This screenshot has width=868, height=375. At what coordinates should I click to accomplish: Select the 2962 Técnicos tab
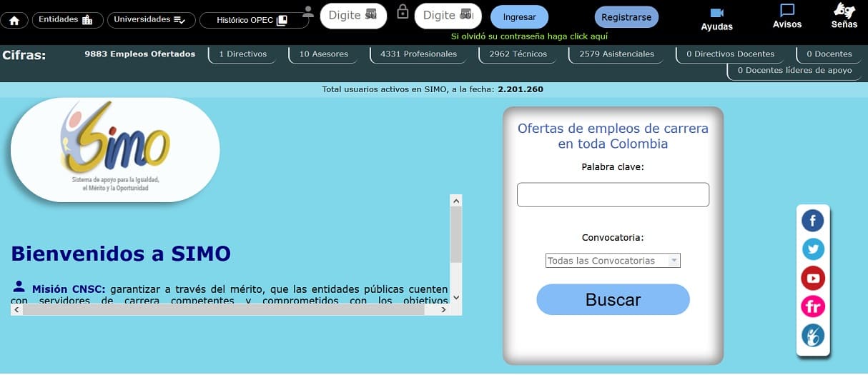click(518, 54)
